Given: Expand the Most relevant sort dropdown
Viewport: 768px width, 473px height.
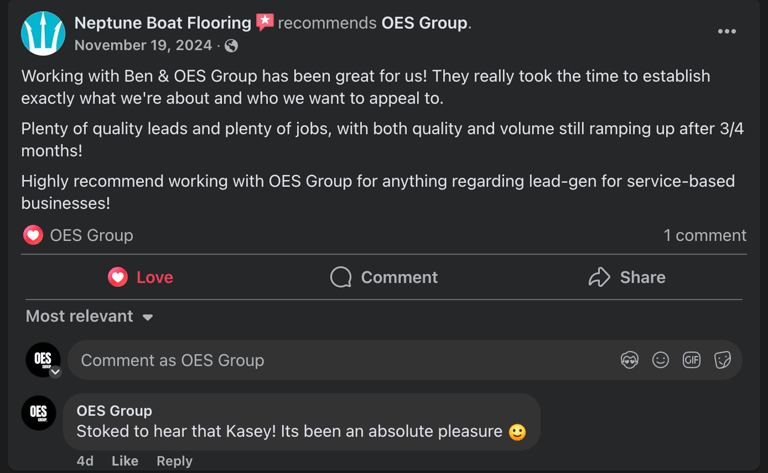Looking at the screenshot, I should click(x=90, y=316).
